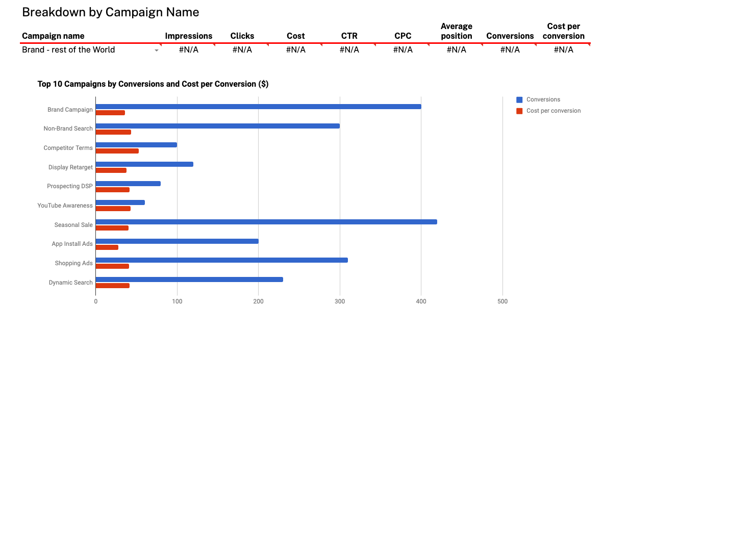Select the CTR column header

tap(349, 36)
